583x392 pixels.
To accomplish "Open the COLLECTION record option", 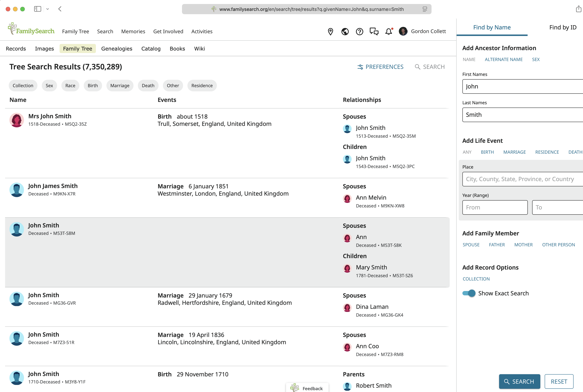I will point(476,279).
